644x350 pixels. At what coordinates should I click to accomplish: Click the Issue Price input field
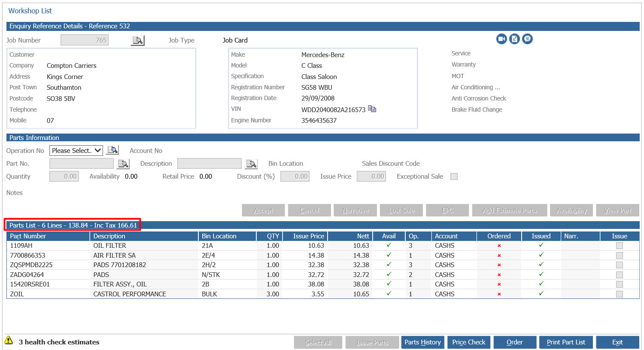(371, 177)
